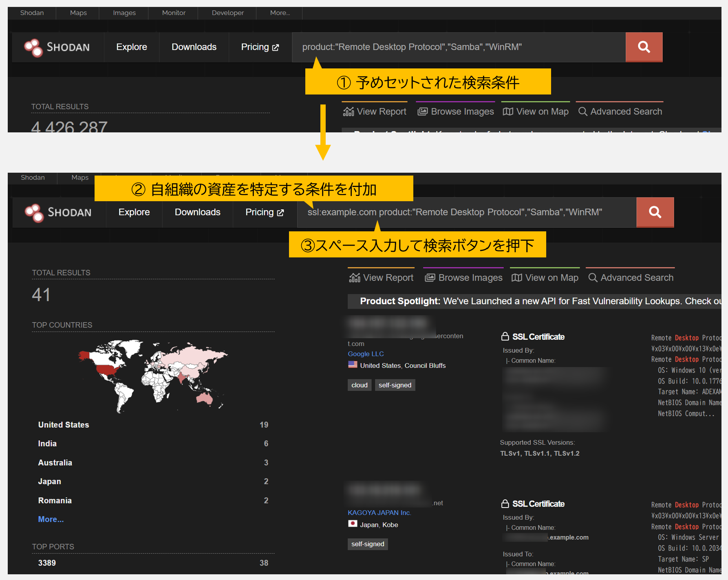Expand More... under top countries
This screenshot has width=728, height=580.
[51, 519]
